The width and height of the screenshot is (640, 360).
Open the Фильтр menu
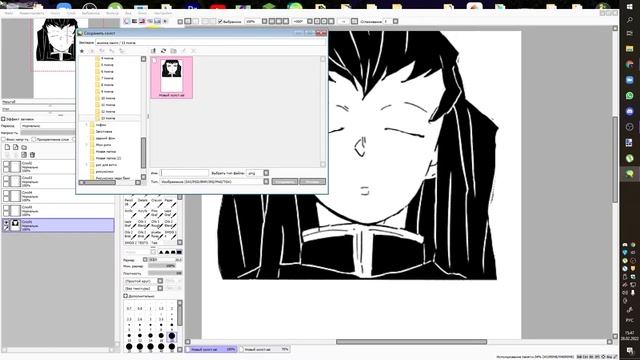tap(112, 13)
